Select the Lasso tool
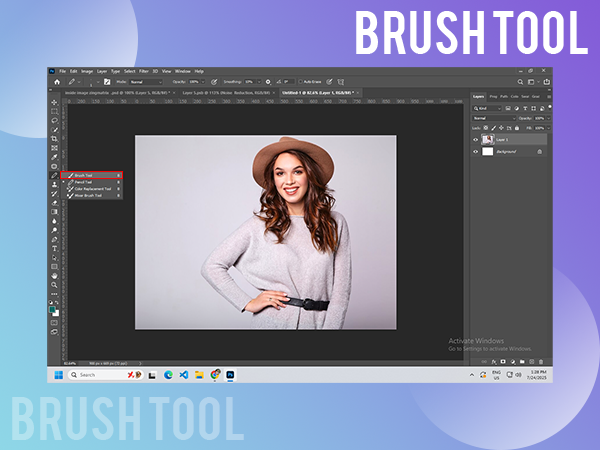 coord(54,121)
